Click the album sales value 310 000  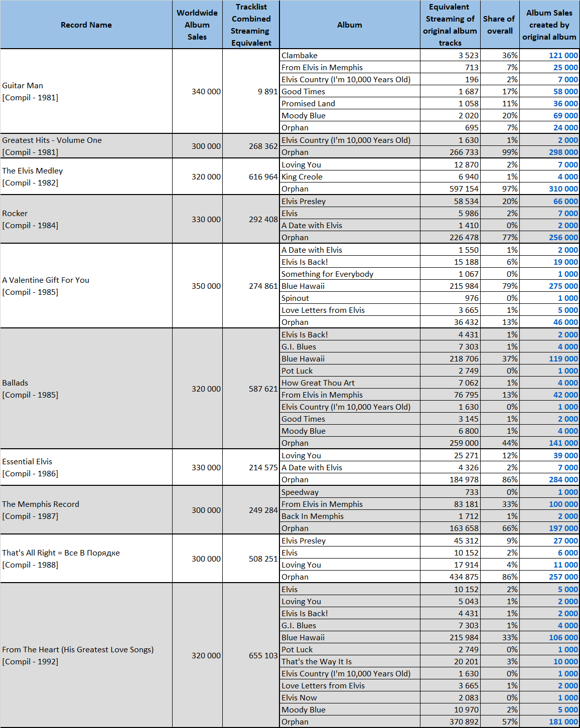[549, 189]
